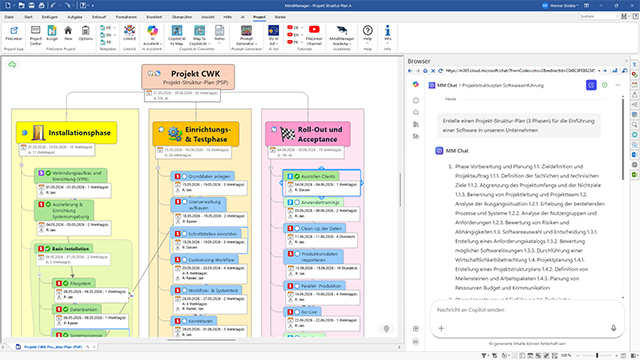Viewport: 640px width, 360px height.
Task: Open FileLinker project app icon
Action: pos(14,31)
